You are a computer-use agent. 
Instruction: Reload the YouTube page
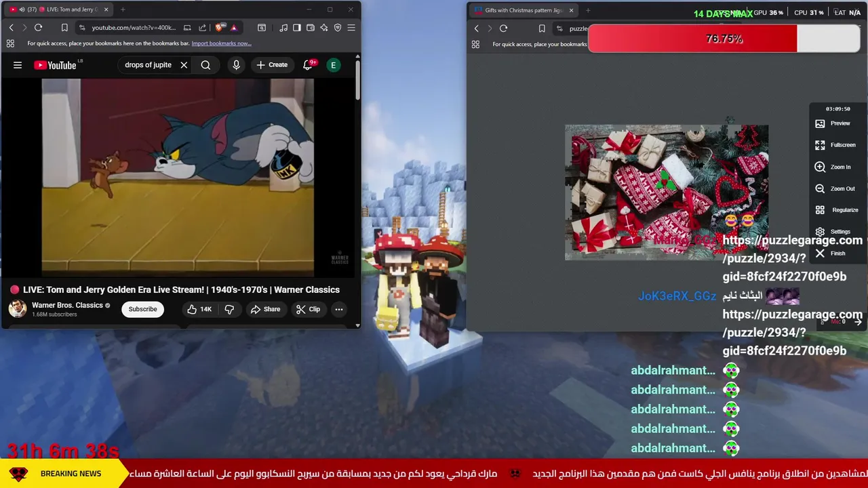tap(39, 28)
